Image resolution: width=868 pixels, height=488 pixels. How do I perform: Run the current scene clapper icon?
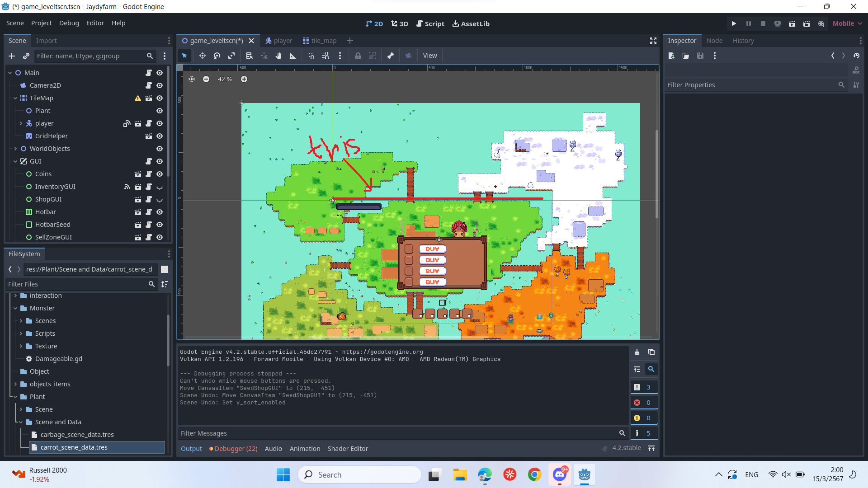(792, 23)
